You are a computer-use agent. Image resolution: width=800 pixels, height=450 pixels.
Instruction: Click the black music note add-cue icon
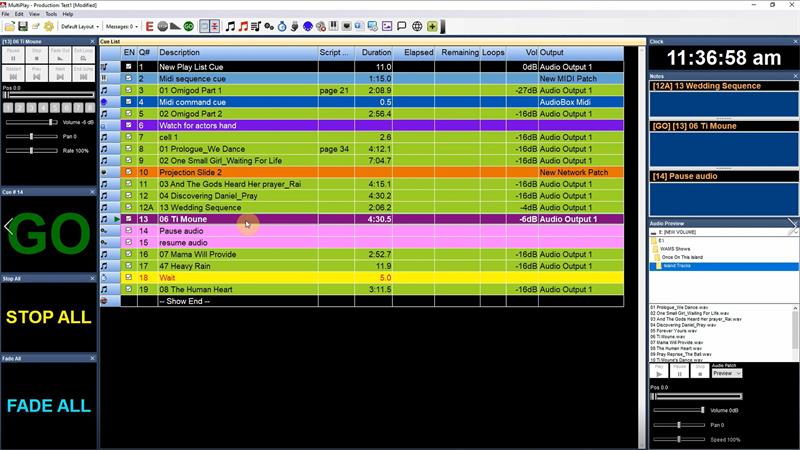coord(231,26)
